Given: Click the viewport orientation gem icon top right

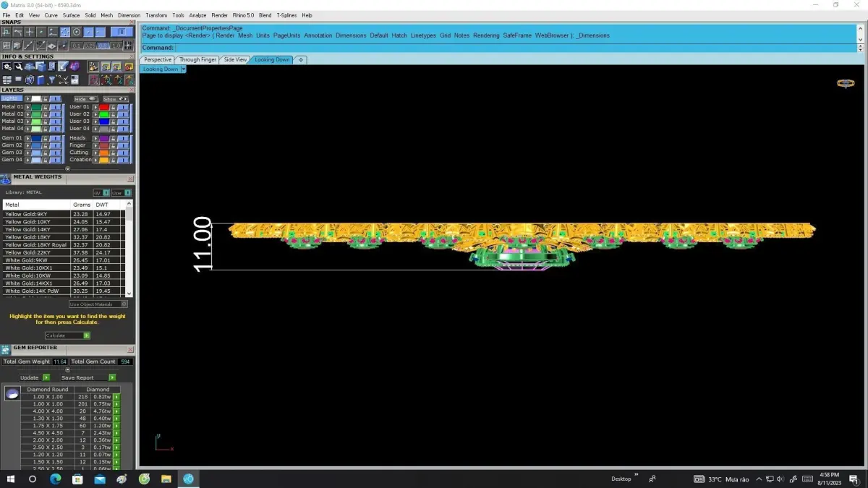Looking at the screenshot, I should (x=845, y=83).
